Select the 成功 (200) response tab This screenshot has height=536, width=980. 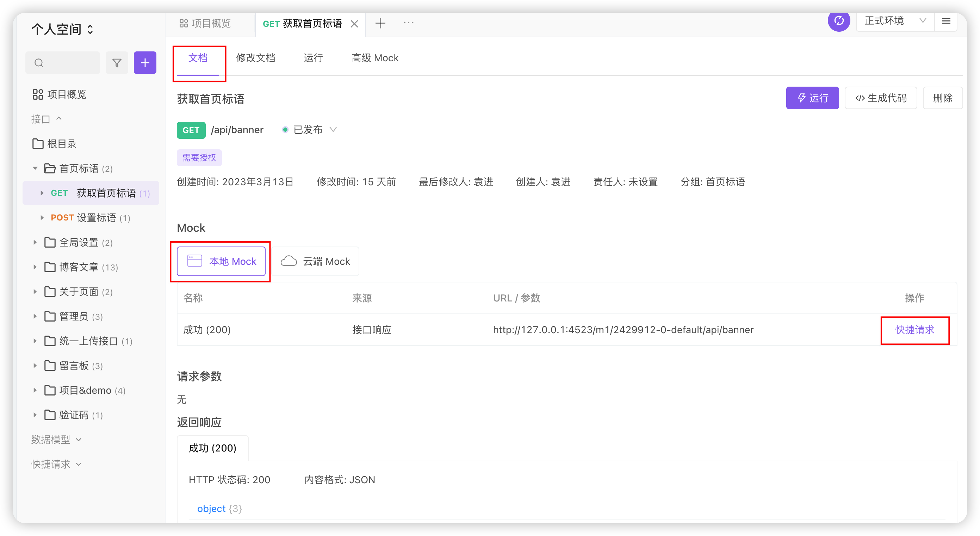pos(212,448)
